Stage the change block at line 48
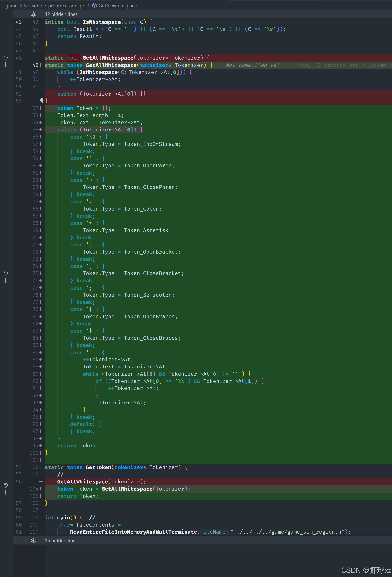The image size is (392, 577). [x=6, y=65]
